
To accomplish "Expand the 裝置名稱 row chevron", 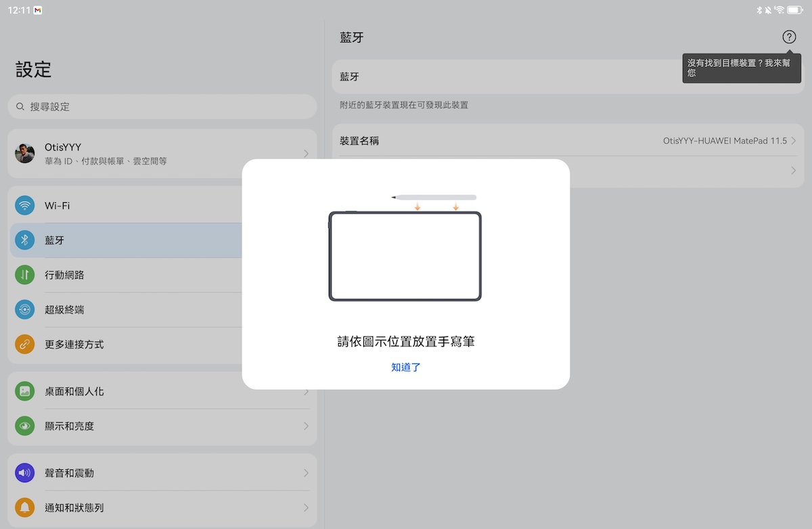I will (794, 141).
